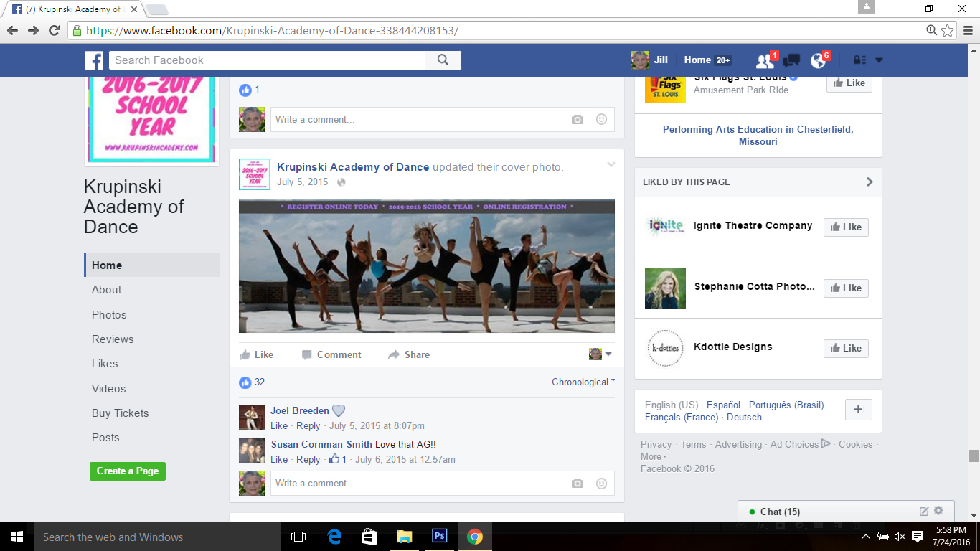Open the post-as identity selector dropdown
The image size is (980, 551).
600,354
